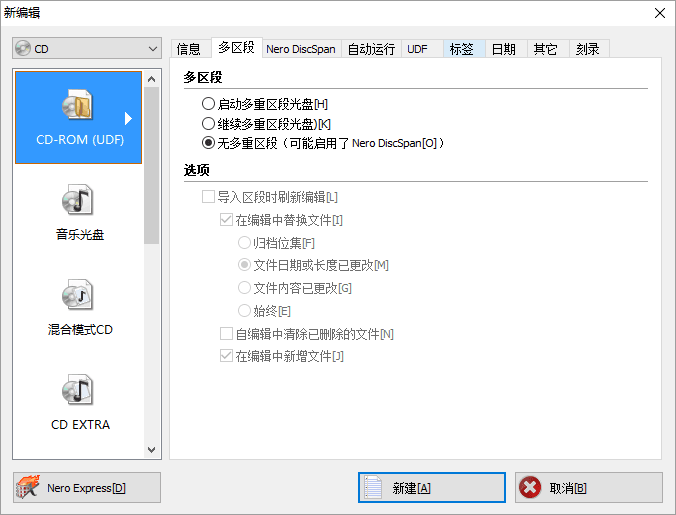This screenshot has height=515, width=676.
Task: Close the 新编辑 dialog window
Action: coord(660,13)
